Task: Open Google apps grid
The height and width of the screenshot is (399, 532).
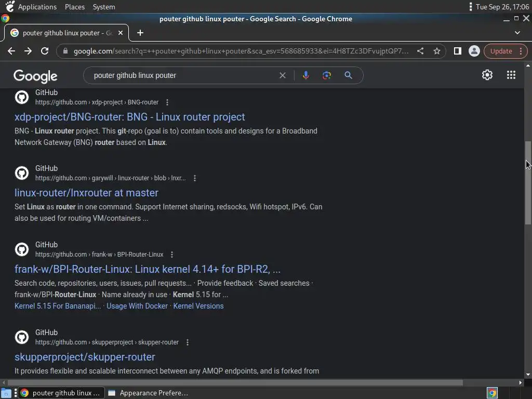Action: point(511,75)
